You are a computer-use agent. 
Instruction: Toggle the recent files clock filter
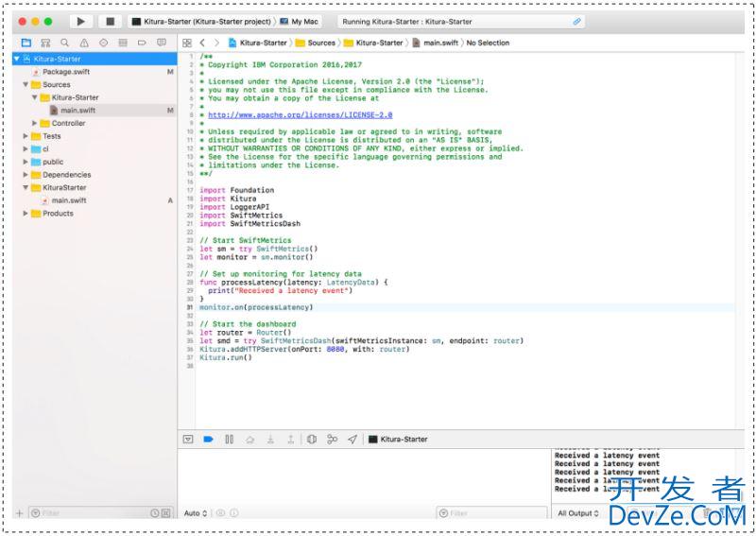[x=155, y=513]
